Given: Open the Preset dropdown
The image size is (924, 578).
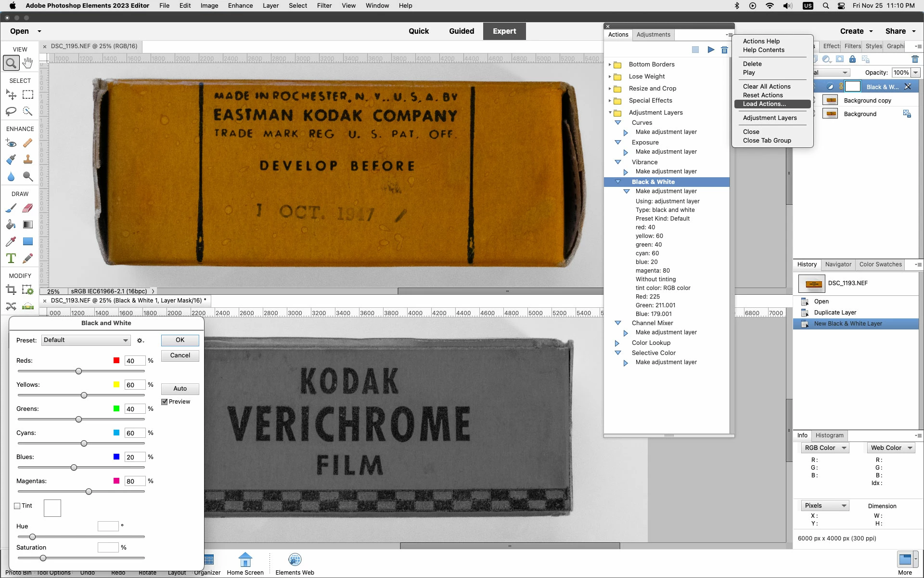Looking at the screenshot, I should (x=86, y=340).
